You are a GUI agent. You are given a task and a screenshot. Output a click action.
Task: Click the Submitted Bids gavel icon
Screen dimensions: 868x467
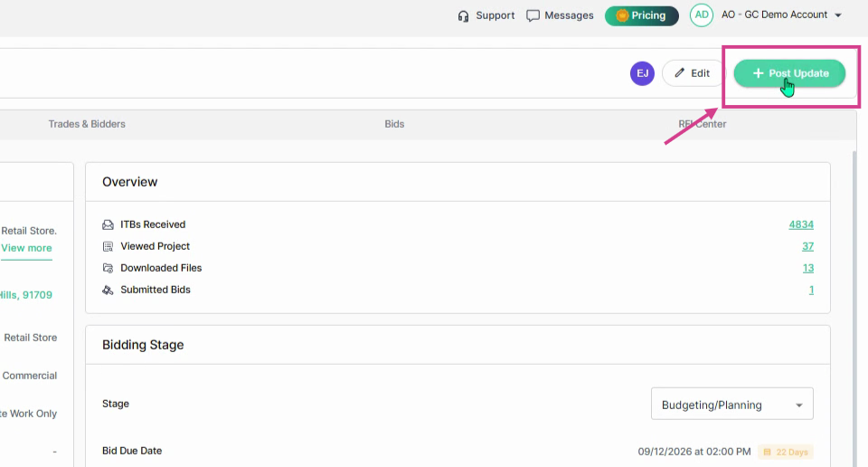coord(108,290)
